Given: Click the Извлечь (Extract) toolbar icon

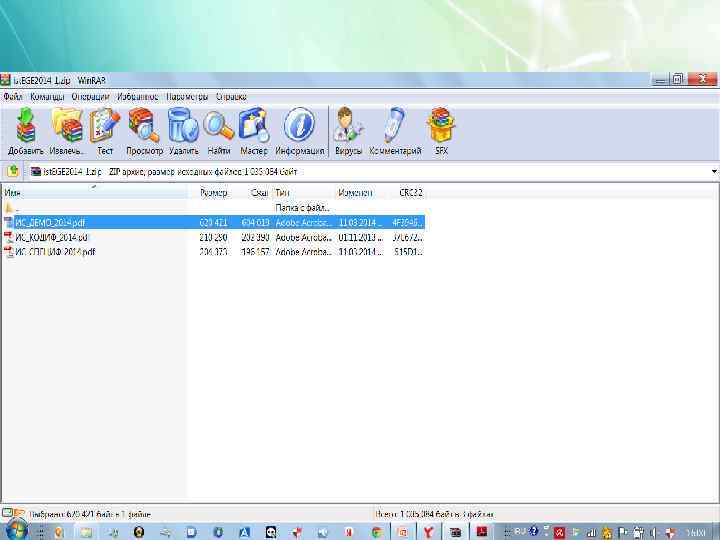Looking at the screenshot, I should (67, 132).
